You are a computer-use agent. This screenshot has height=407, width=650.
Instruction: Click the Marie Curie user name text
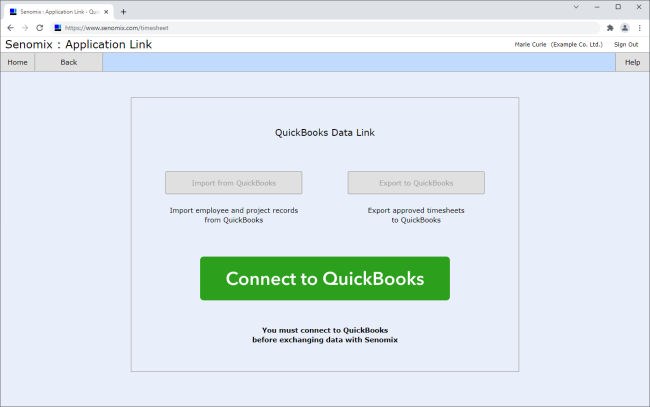(x=530, y=44)
